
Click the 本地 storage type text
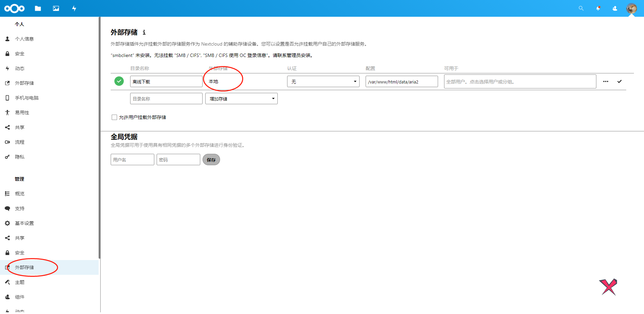213,81
